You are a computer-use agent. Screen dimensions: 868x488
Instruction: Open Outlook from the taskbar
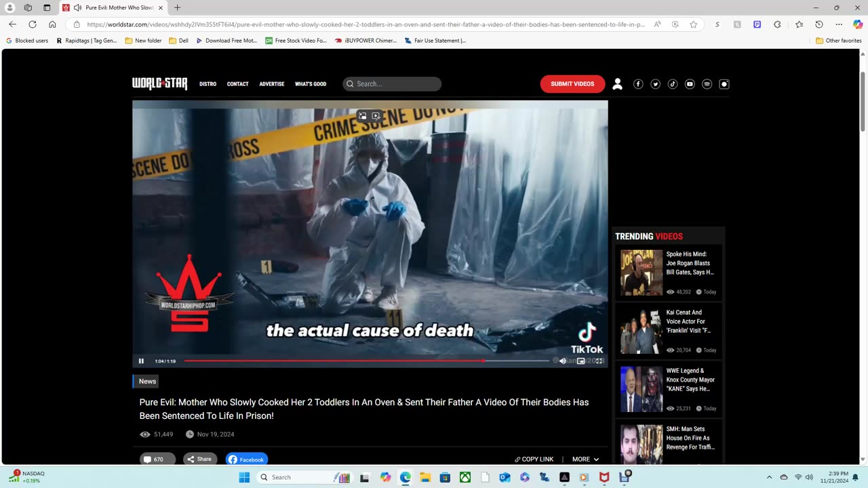coord(505,477)
